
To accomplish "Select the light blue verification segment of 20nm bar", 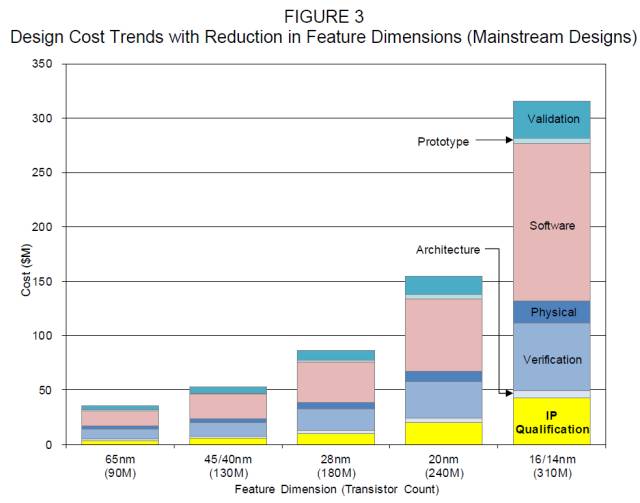I will pos(444,400).
